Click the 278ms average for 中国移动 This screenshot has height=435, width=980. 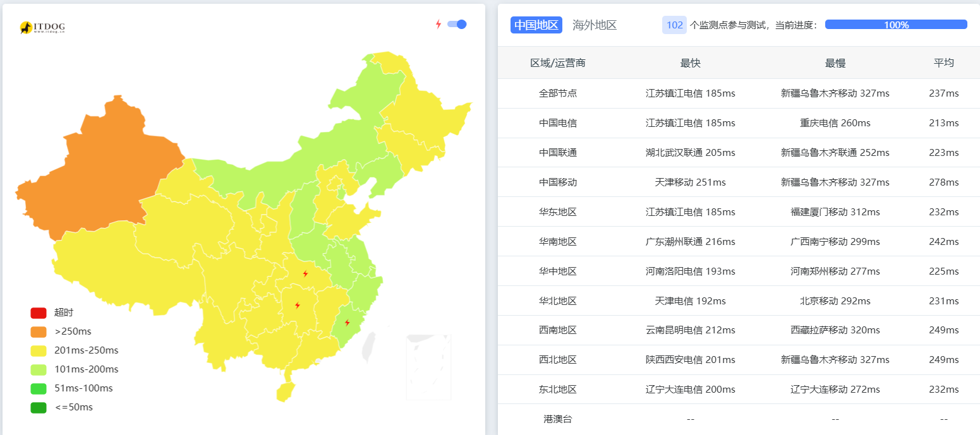coord(944,182)
